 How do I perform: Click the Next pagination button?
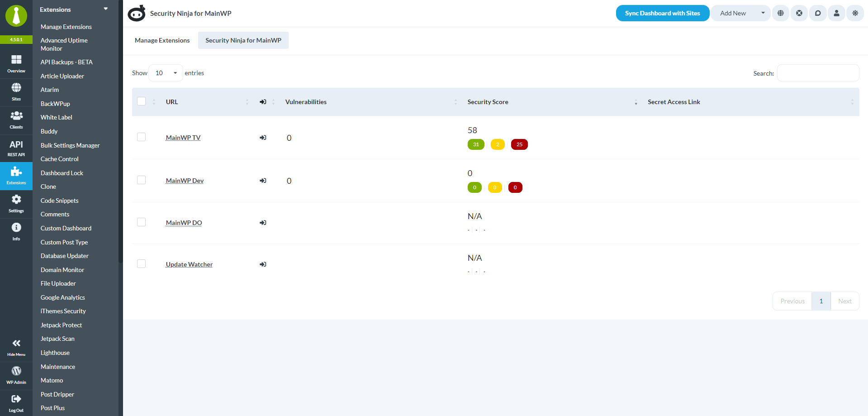tap(845, 301)
